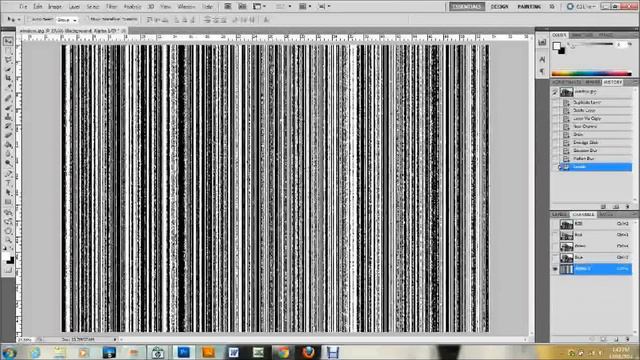This screenshot has height=360, width=640.
Task: Open the collapsed Paragraph panel icon
Action: click(x=542, y=72)
